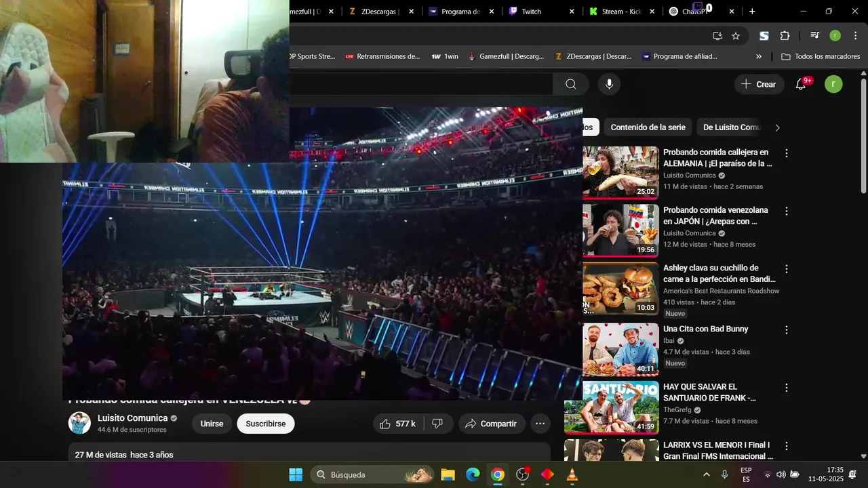The width and height of the screenshot is (868, 488).
Task: Close the ZDescargas tab
Action: tap(411, 12)
